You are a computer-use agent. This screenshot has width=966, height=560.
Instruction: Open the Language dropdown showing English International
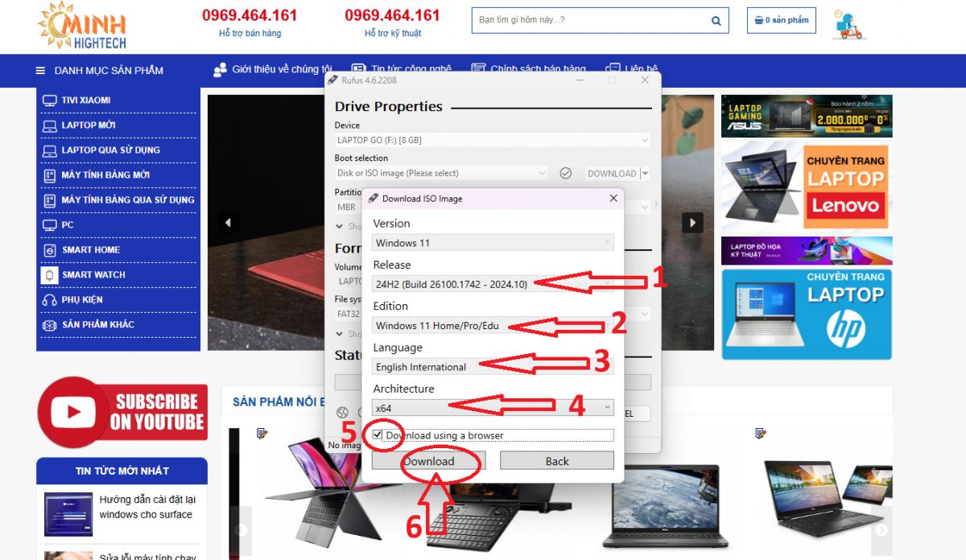coord(493,367)
